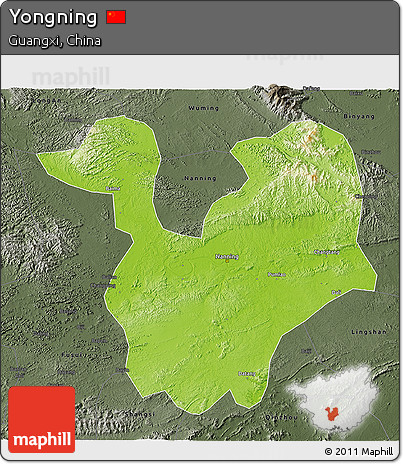Click the 'Datang' town label
Screen dimensions: 403x464
(247, 374)
